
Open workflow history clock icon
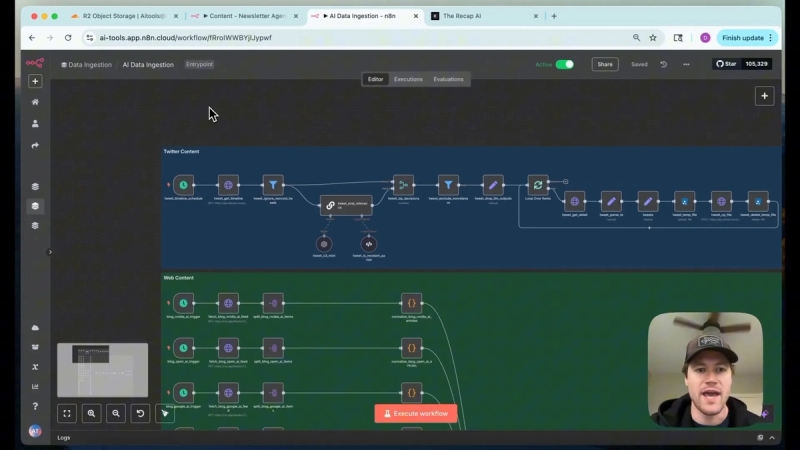pyautogui.click(x=663, y=64)
